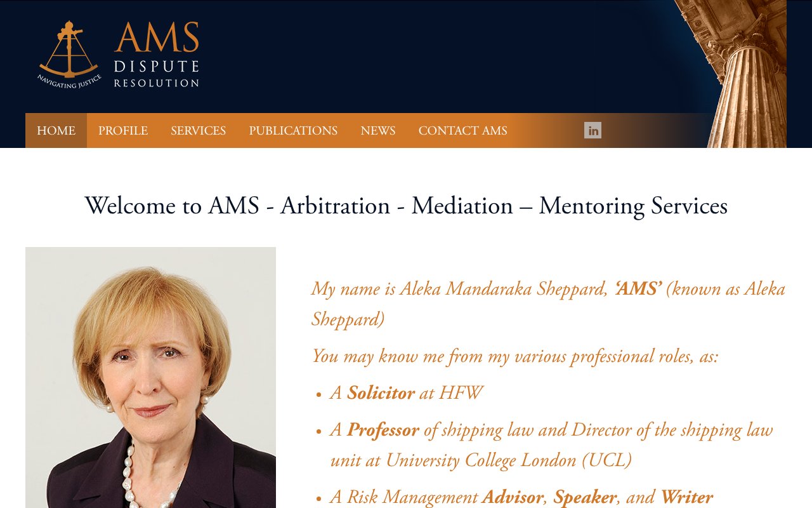Open the PROFILE page from the menu

123,131
